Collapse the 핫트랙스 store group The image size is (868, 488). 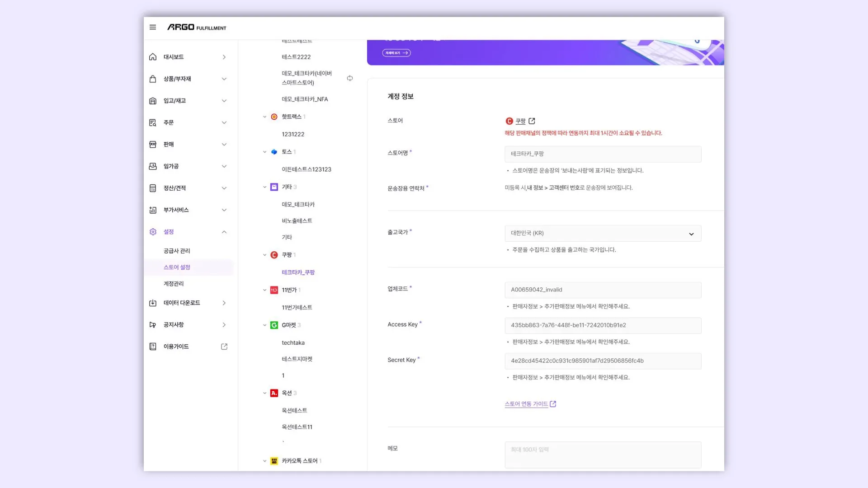pyautogui.click(x=265, y=117)
